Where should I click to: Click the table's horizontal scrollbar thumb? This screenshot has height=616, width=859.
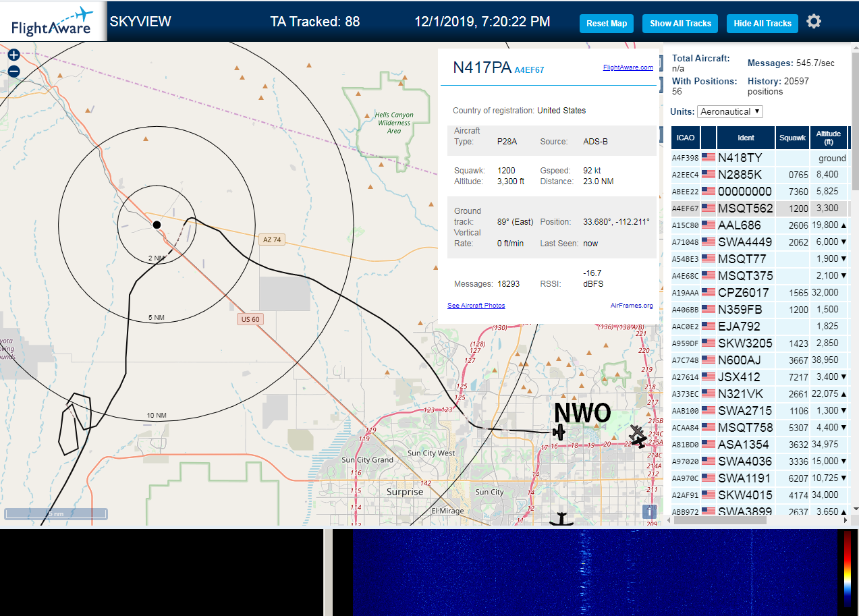click(719, 520)
